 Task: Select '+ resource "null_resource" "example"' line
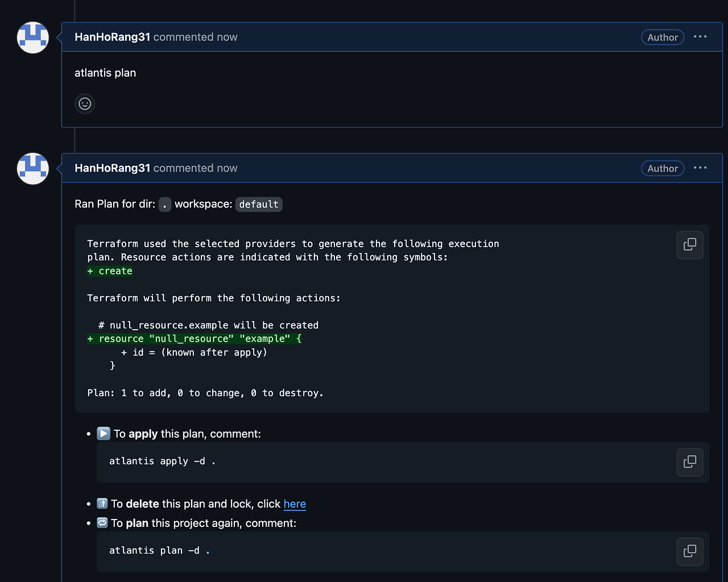(195, 339)
